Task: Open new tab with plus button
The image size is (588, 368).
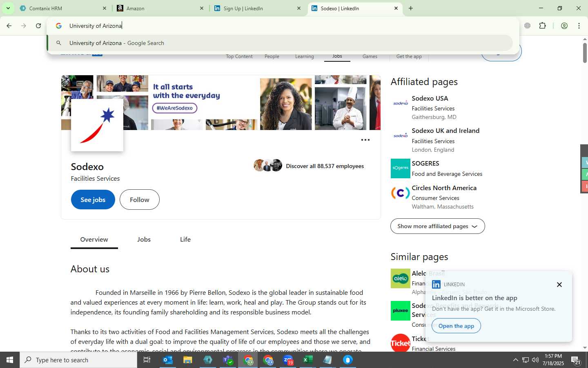Action: point(411,8)
